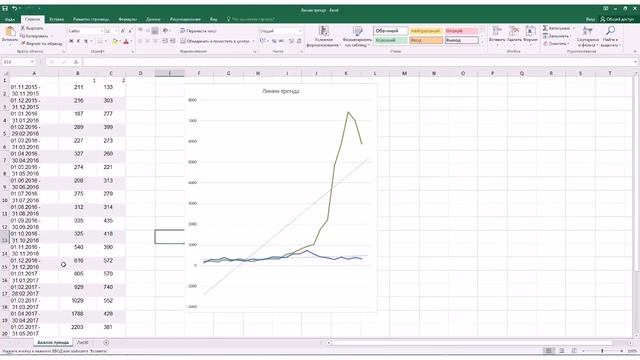Open the Разметка страницы tab
The width and height of the screenshot is (640, 360).
tap(91, 19)
